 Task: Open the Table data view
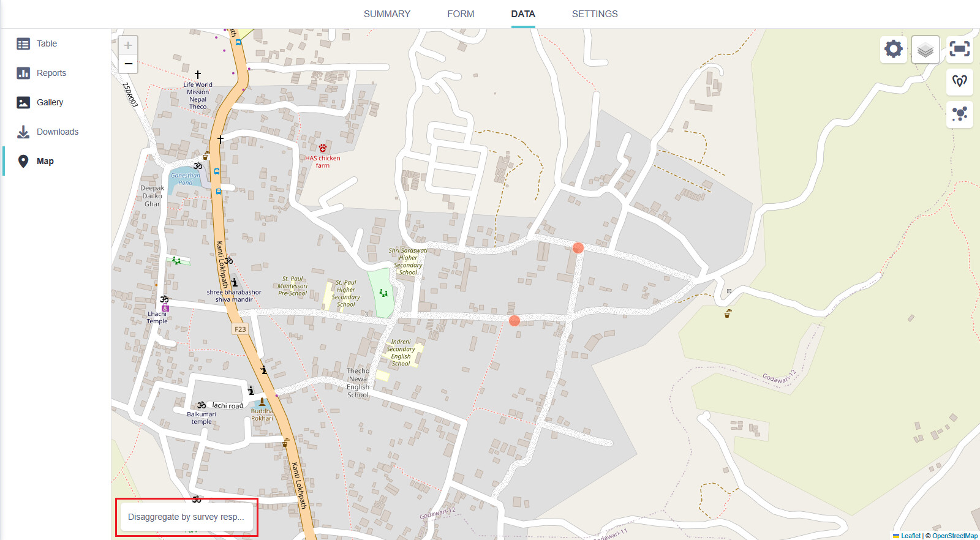(47, 43)
